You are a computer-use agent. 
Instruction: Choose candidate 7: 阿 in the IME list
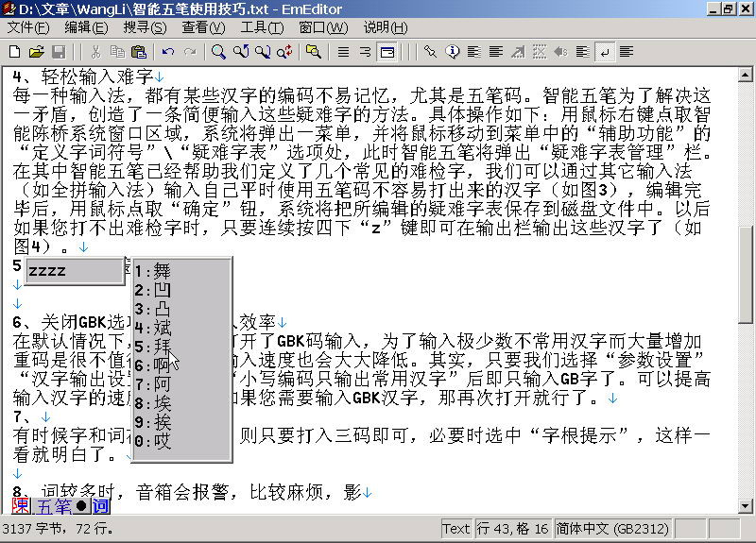coord(153,384)
